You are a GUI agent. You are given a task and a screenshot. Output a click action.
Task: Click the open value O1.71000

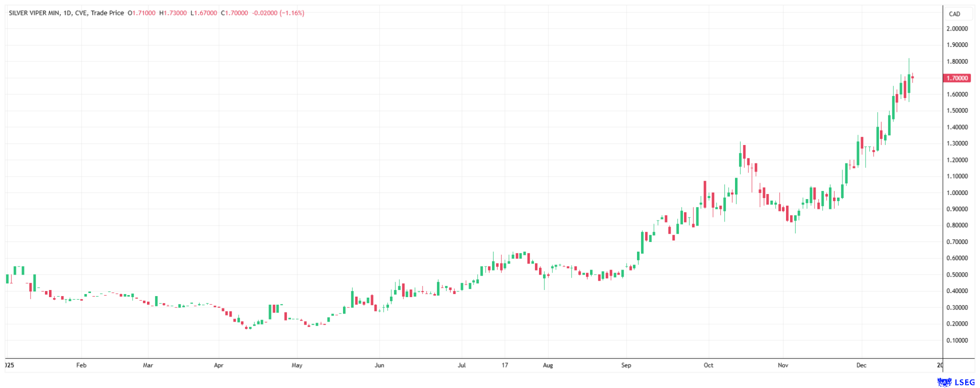pyautogui.click(x=141, y=13)
